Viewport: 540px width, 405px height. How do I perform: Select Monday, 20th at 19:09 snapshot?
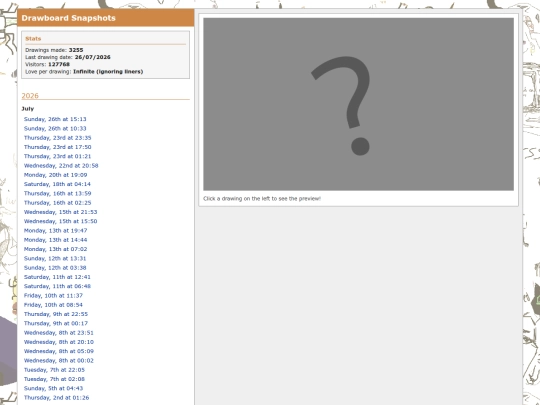55,175
